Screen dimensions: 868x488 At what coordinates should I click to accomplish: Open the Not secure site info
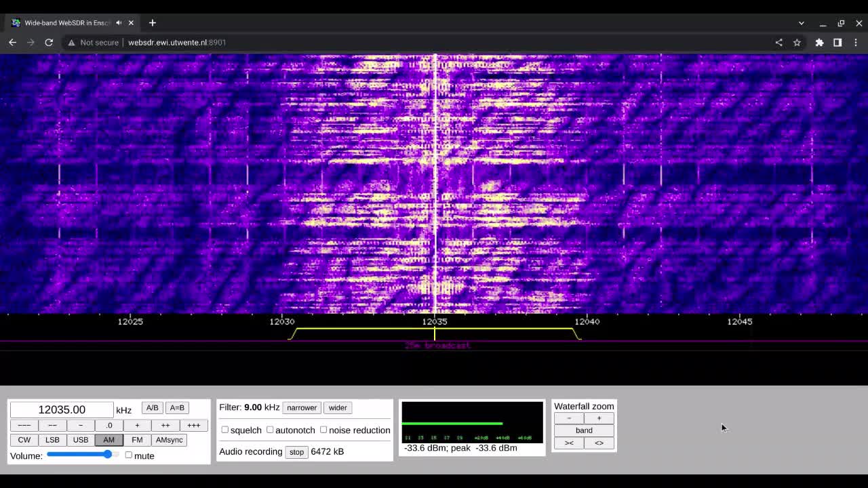click(94, 42)
